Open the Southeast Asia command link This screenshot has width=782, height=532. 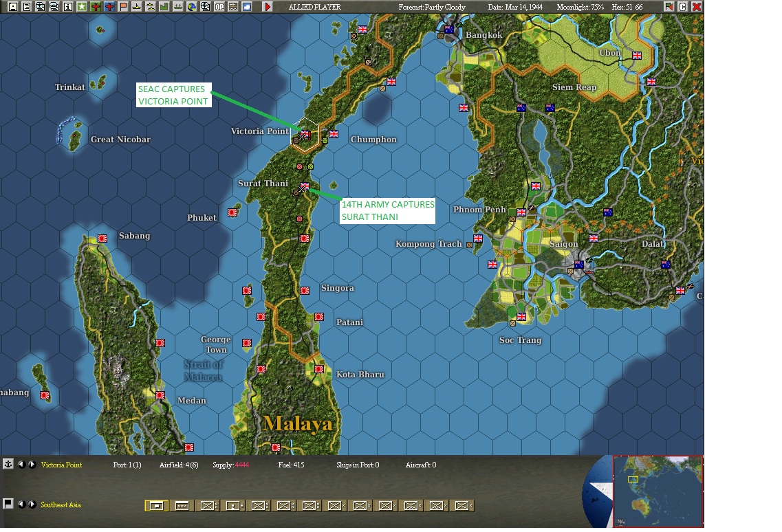pos(61,505)
